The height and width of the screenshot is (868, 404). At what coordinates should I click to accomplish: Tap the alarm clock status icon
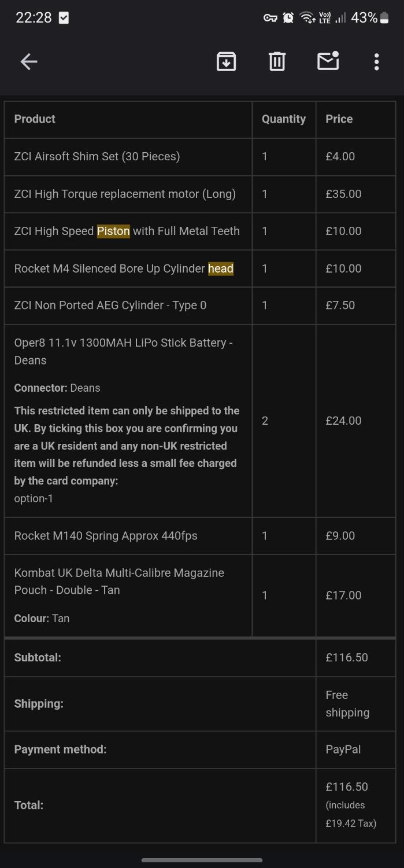(288, 18)
